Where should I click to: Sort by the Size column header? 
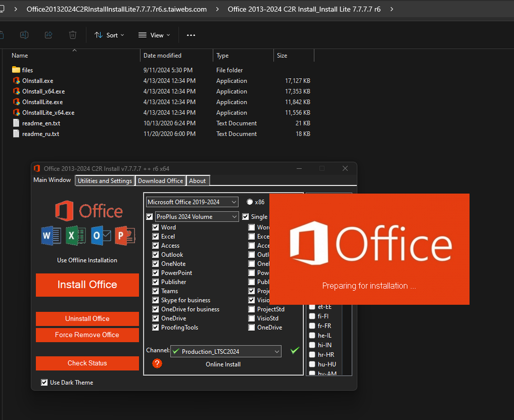[x=293, y=56]
